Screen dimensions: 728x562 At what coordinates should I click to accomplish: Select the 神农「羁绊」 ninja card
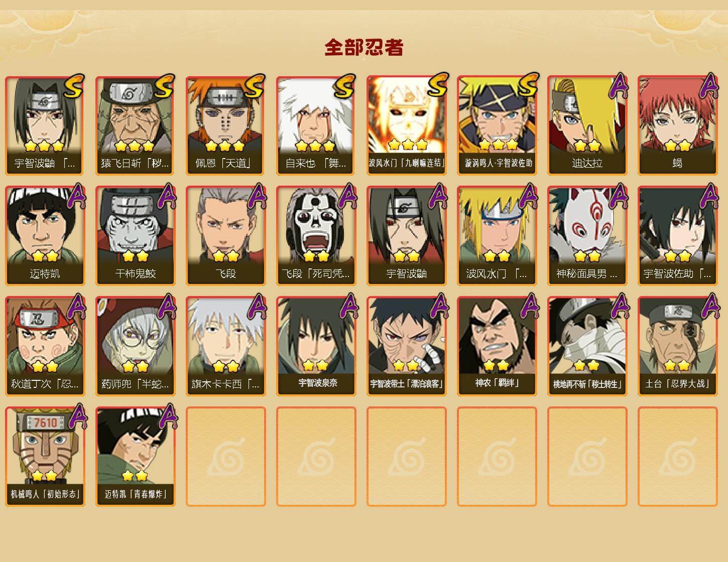(497, 346)
